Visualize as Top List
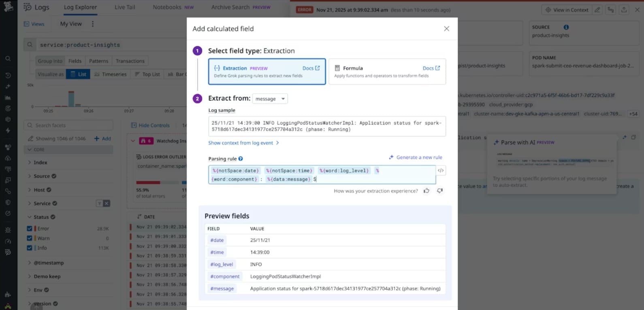The height and width of the screenshot is (310, 644). click(147, 74)
